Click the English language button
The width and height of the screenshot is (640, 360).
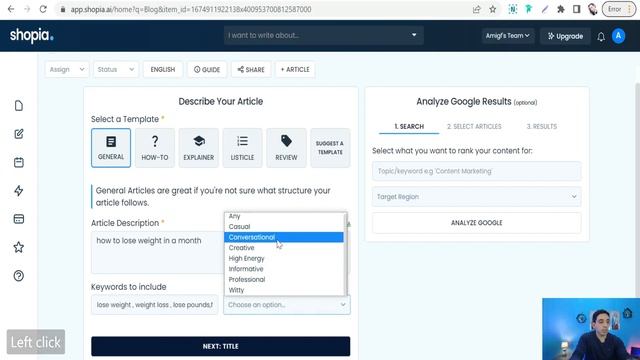163,69
